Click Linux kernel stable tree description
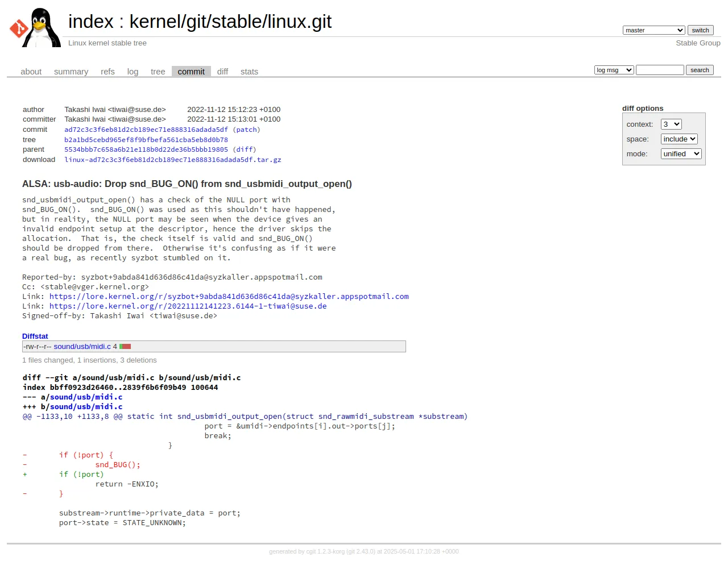Screen dimensions: 728x582 click(107, 43)
